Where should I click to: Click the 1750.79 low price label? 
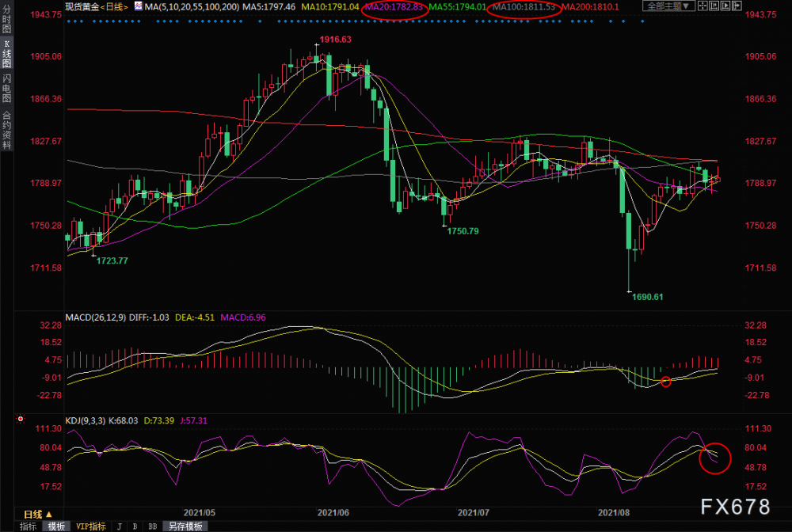point(463,231)
